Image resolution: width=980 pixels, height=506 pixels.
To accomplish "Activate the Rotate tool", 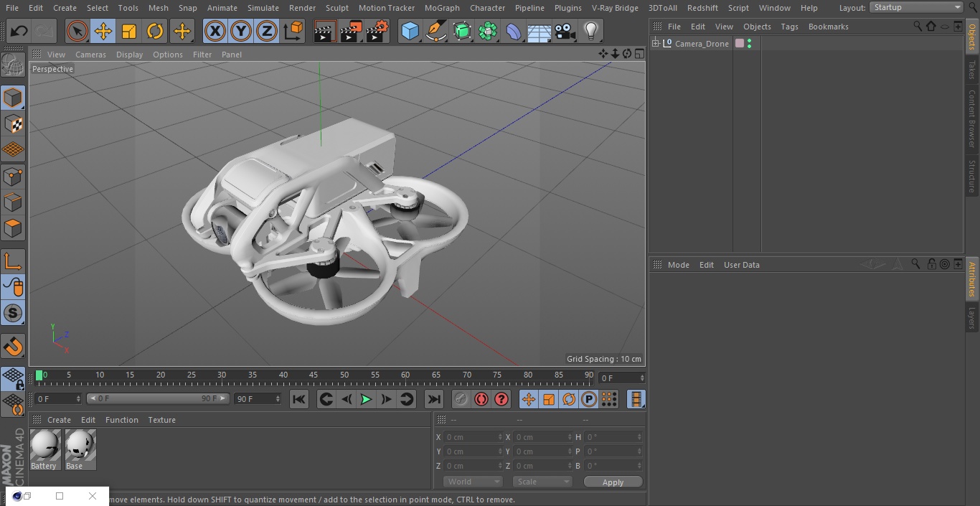I will point(155,31).
